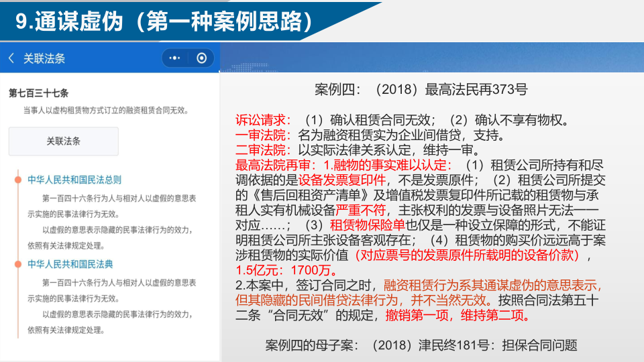Image resolution: width=644 pixels, height=362 pixels.
Task: Click orange text 但其隐藏的民间借贷法律行为
Action: [x=316, y=300]
